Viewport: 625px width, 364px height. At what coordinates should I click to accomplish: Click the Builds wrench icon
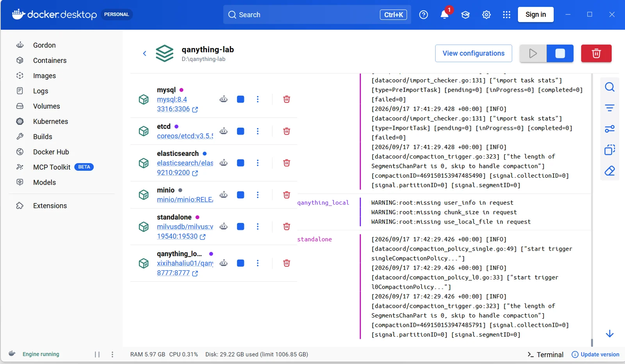tap(20, 137)
